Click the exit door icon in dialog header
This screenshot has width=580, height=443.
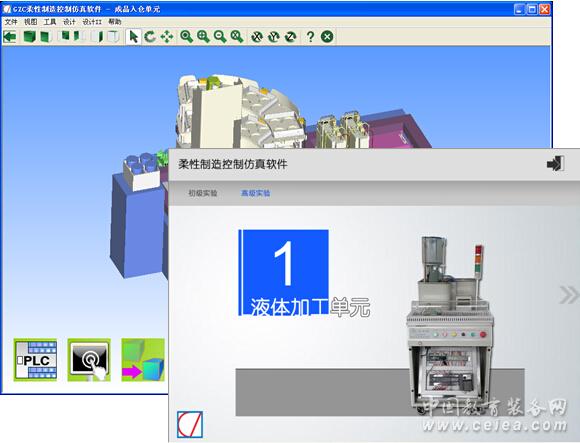(x=556, y=163)
